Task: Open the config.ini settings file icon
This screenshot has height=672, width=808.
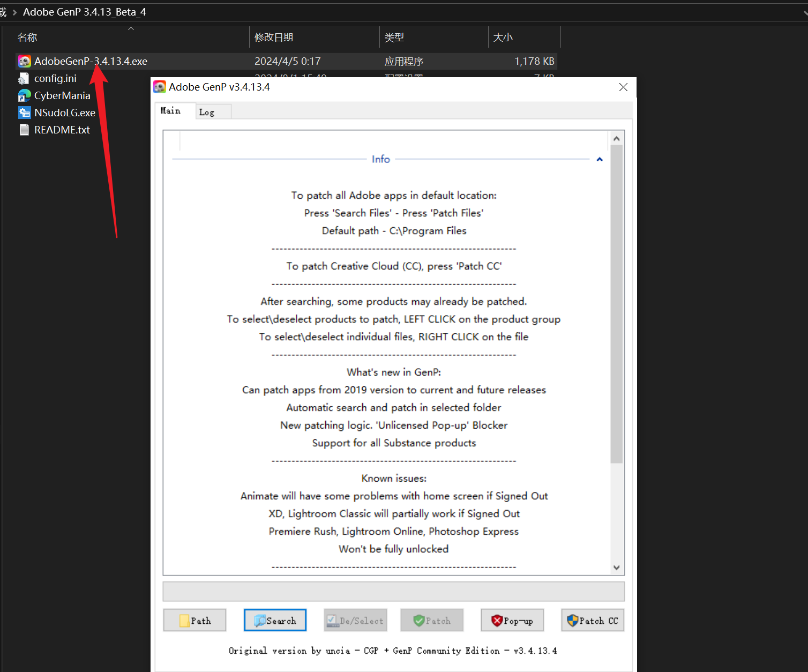Action: [x=24, y=78]
